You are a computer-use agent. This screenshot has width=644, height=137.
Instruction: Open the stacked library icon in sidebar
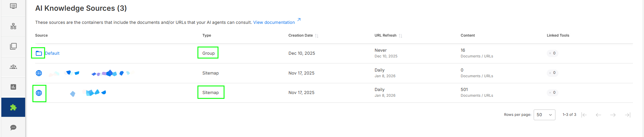click(x=13, y=46)
